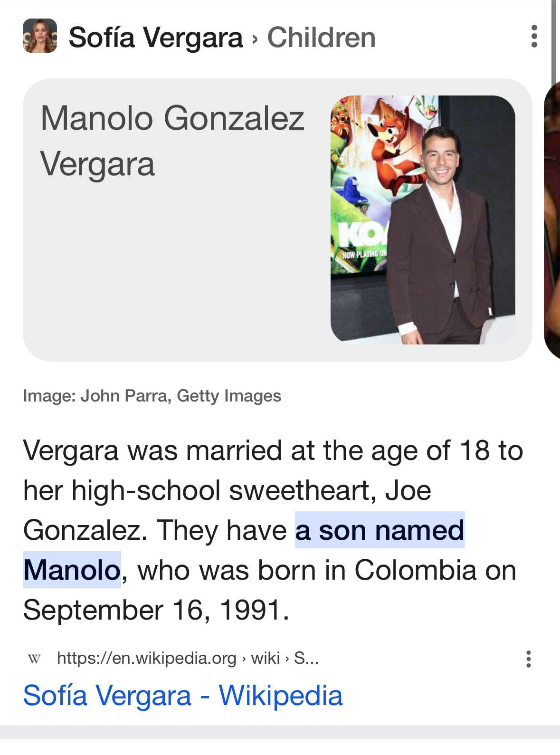The height and width of the screenshot is (755, 560).
Task: Select the Sofía Vergara breadcrumb title
Action: point(156,38)
